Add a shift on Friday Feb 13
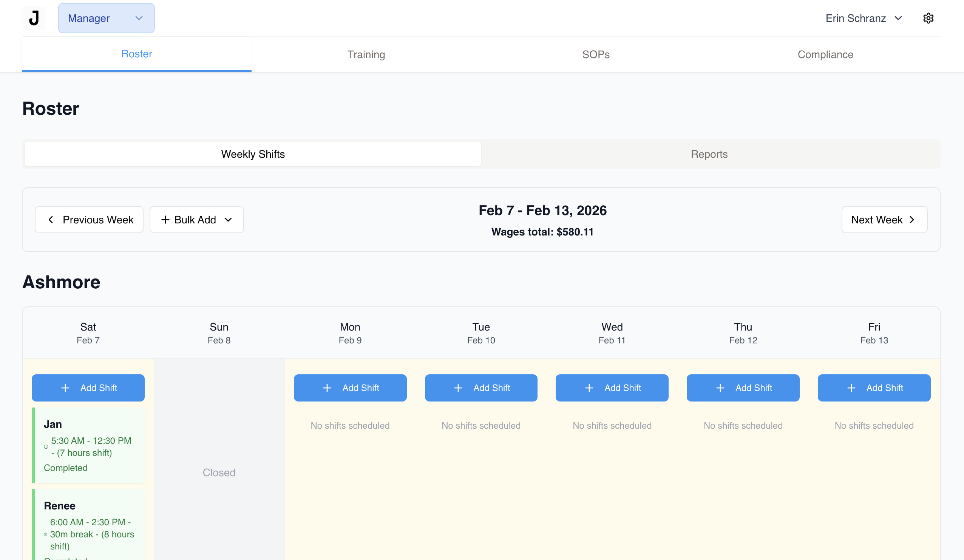 point(874,388)
